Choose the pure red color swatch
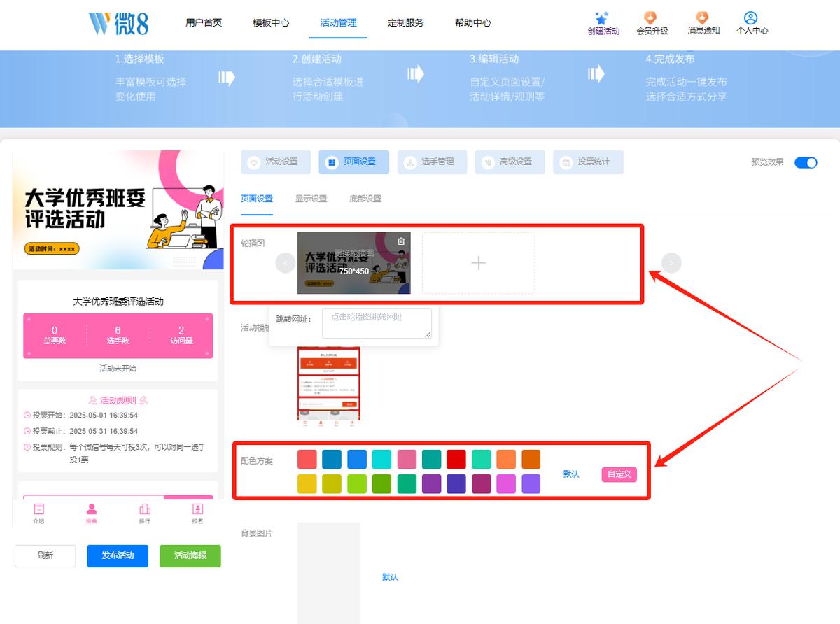 click(456, 459)
